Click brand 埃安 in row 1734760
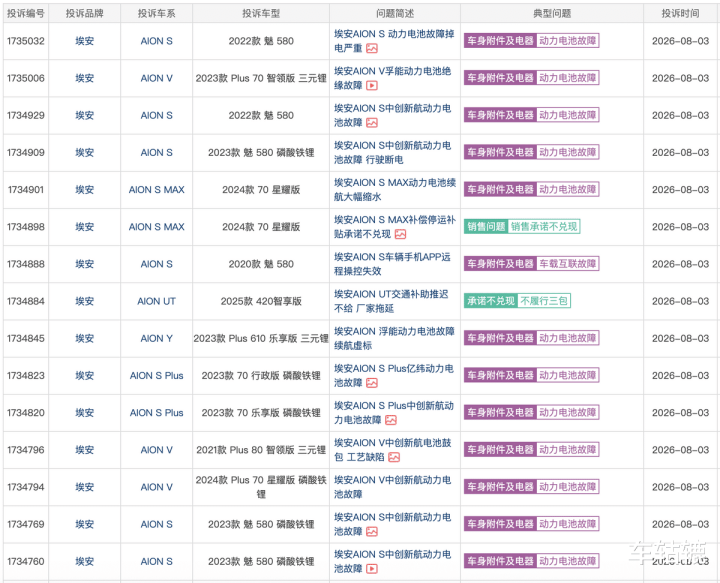The height and width of the screenshot is (583, 720). coord(84,561)
